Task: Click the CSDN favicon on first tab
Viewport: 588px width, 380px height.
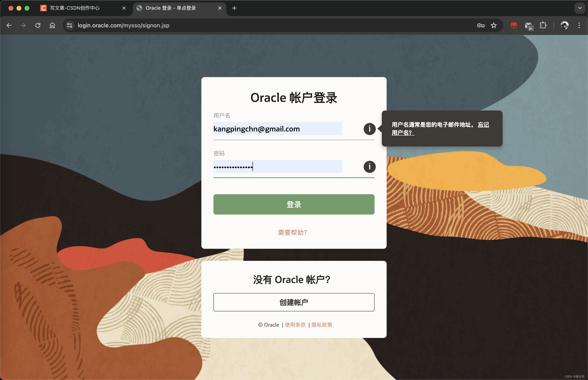Action: click(43, 8)
